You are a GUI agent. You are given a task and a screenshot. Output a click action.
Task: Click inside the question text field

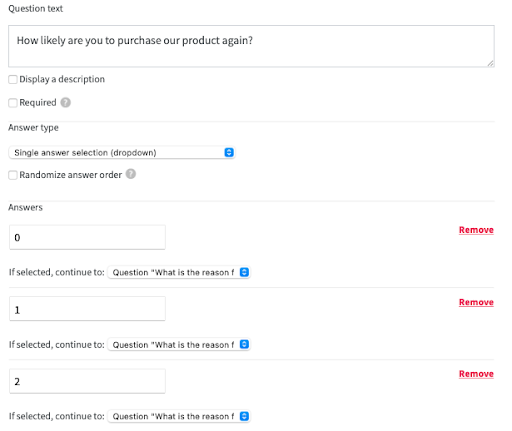(251, 46)
